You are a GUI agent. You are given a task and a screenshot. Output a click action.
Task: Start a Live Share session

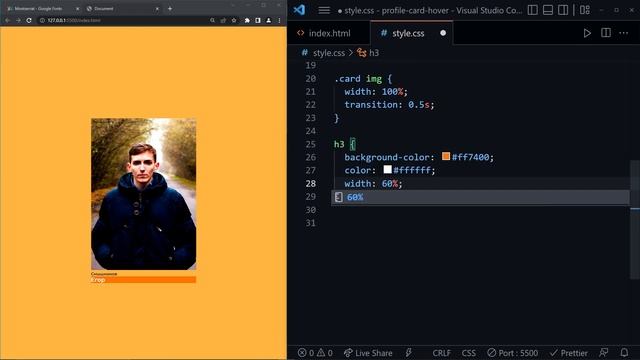coord(368,353)
